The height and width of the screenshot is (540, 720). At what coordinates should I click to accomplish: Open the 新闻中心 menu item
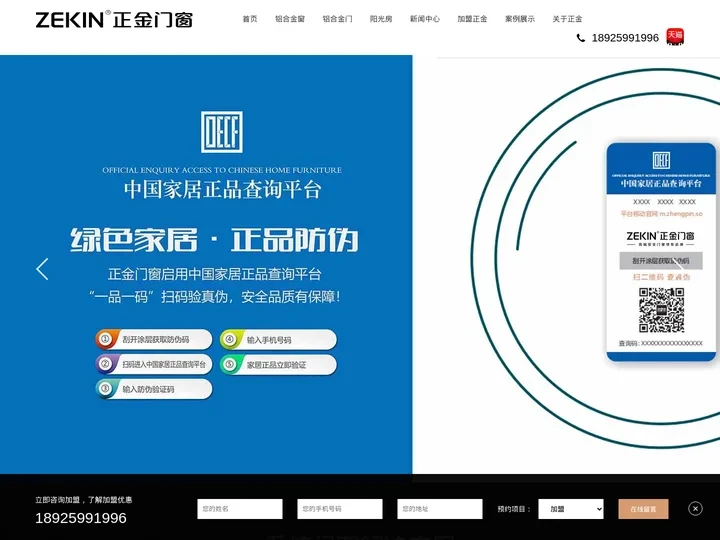(425, 19)
